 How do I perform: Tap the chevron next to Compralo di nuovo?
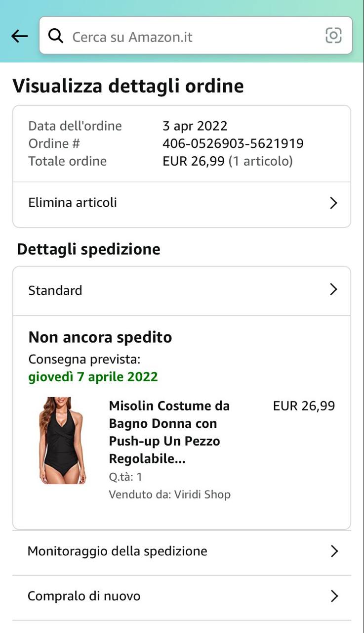click(x=334, y=596)
